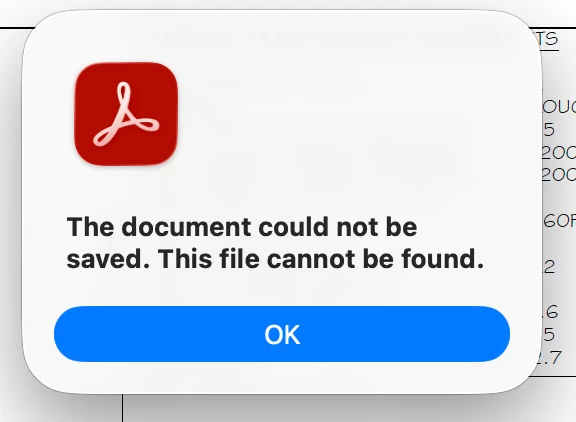This screenshot has height=422, width=576.
Task: Click the vertical table line below the dialog
Action: coord(123,408)
